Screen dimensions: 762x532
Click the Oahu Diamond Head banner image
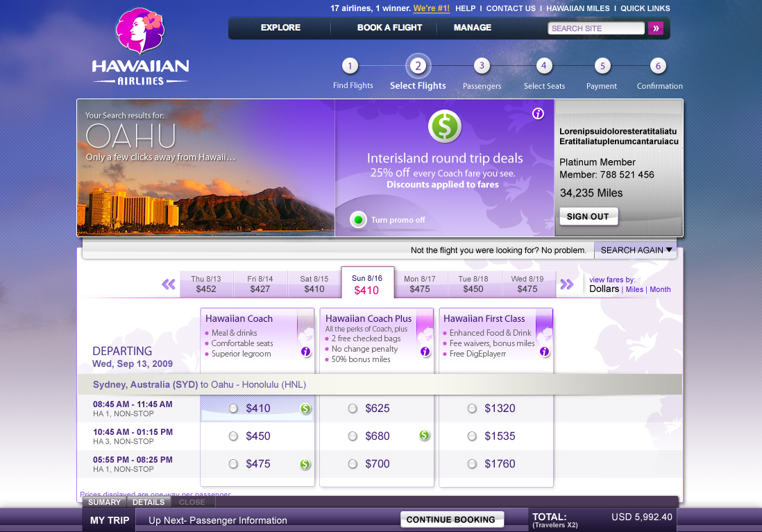point(206,168)
